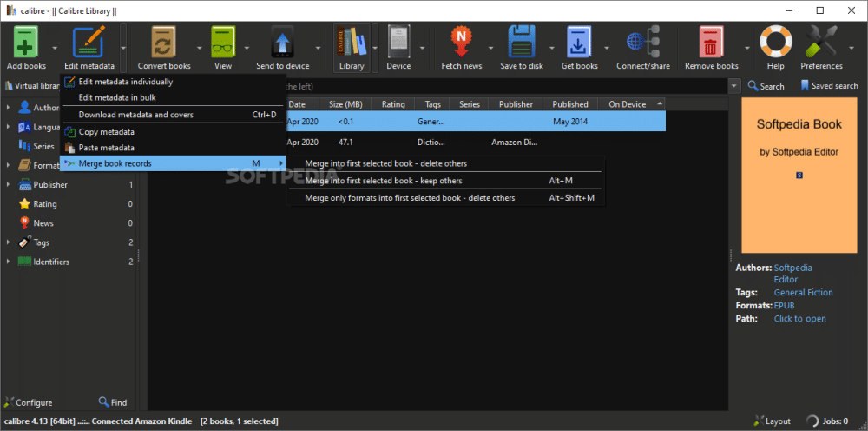Select Series in tag browser
868x431 pixels.
pyautogui.click(x=43, y=146)
